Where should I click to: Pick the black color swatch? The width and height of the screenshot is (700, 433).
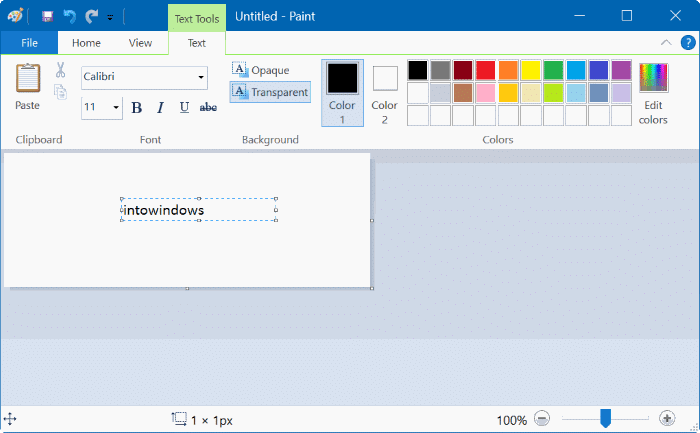(x=418, y=70)
